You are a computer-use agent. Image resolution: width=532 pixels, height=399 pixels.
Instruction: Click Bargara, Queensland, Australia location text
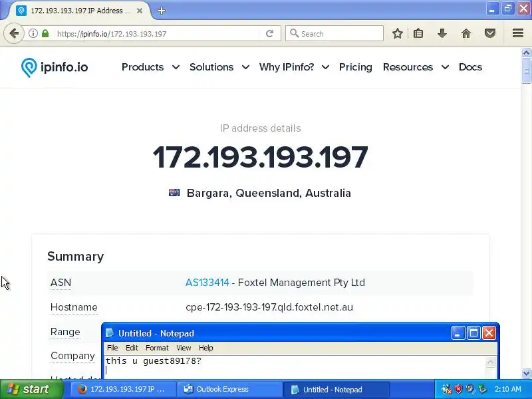coord(269,193)
